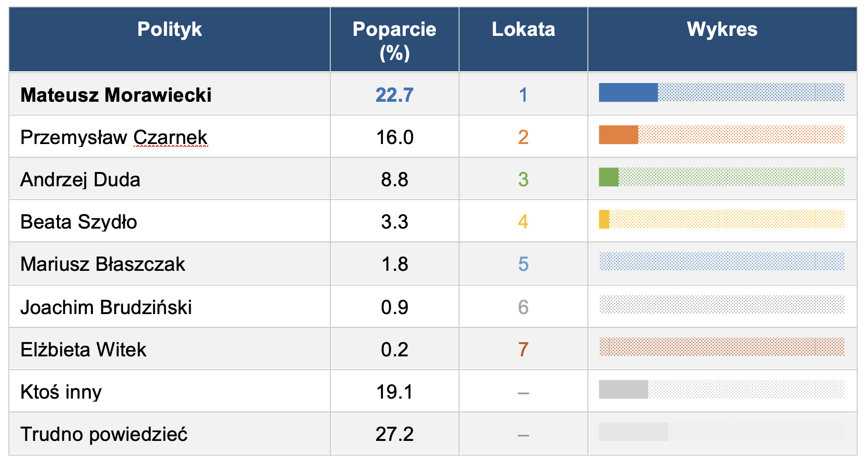The width and height of the screenshot is (868, 464).
Task: Select the Beata Szydło cell
Action: [x=79, y=222]
